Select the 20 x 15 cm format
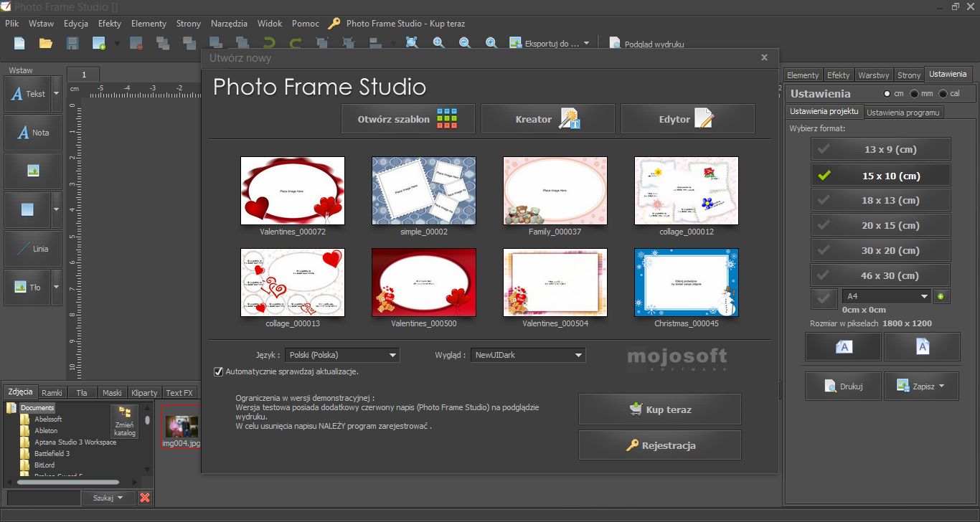This screenshot has height=522, width=980. pos(880,224)
